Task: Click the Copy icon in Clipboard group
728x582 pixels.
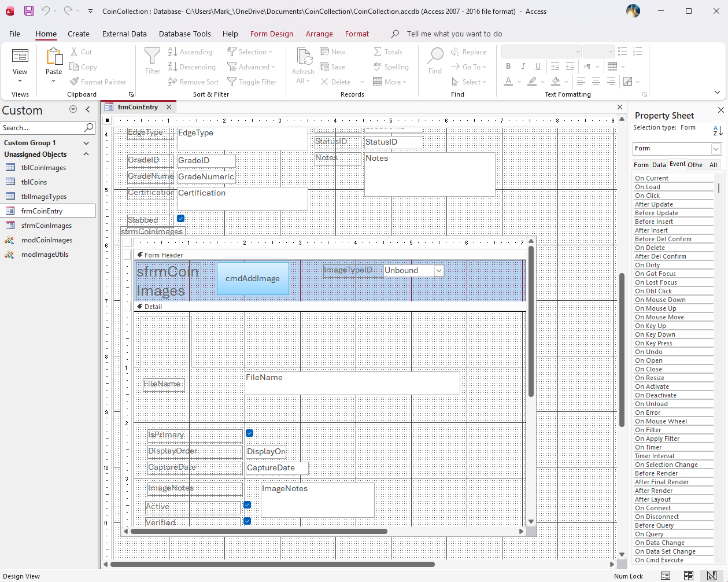Action: coord(74,67)
